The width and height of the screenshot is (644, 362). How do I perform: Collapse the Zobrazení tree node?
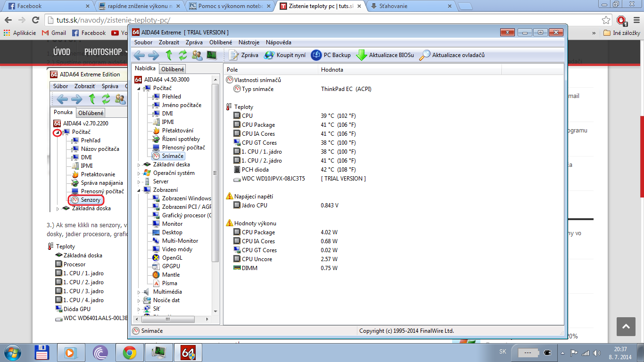click(139, 190)
